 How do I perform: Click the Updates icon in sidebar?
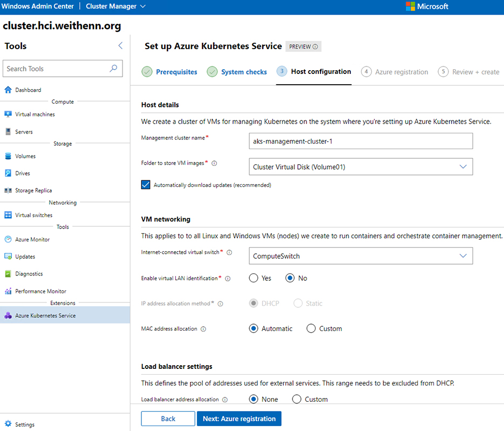pyautogui.click(x=8, y=257)
